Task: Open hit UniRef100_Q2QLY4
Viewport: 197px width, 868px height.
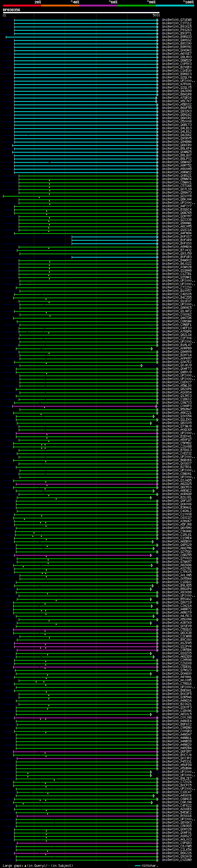Action: [177, 78]
